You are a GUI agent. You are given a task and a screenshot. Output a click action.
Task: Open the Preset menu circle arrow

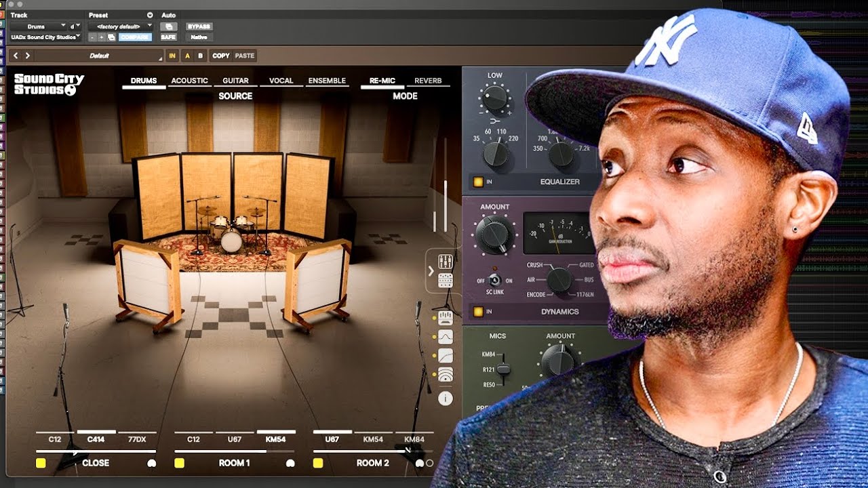pyautogui.click(x=150, y=15)
